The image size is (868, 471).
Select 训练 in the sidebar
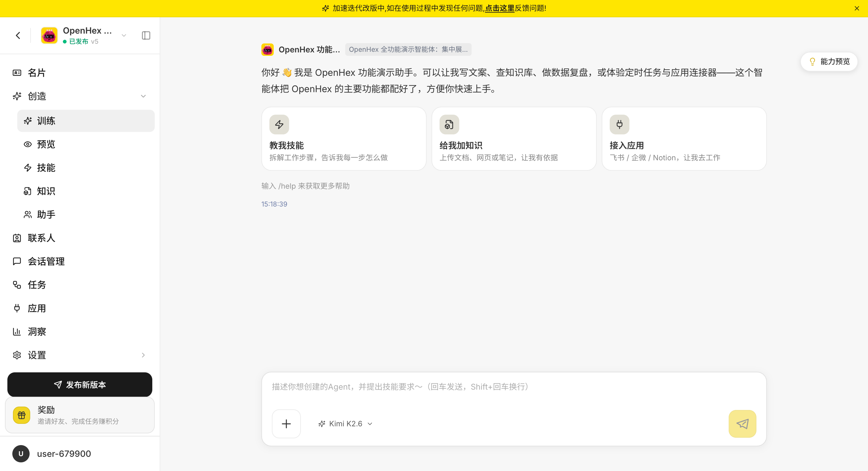[86, 121]
